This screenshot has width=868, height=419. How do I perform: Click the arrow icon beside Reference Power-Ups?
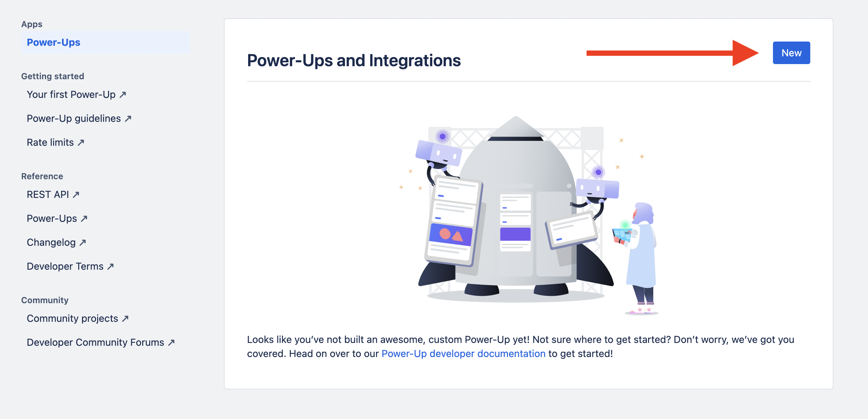coord(84,219)
